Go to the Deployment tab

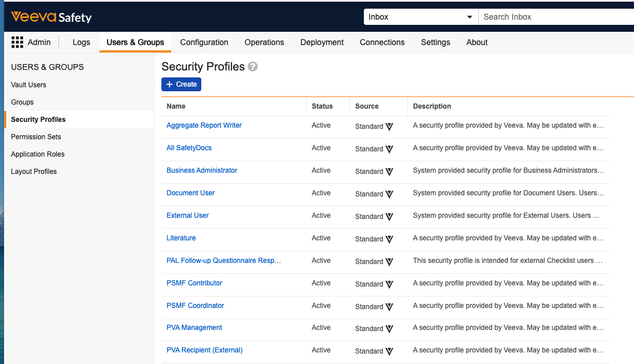click(x=322, y=42)
